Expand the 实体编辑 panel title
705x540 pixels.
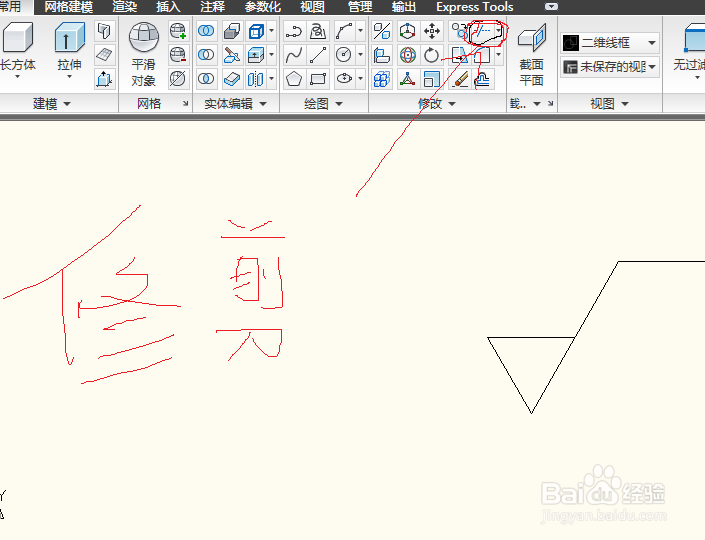pyautogui.click(x=235, y=104)
